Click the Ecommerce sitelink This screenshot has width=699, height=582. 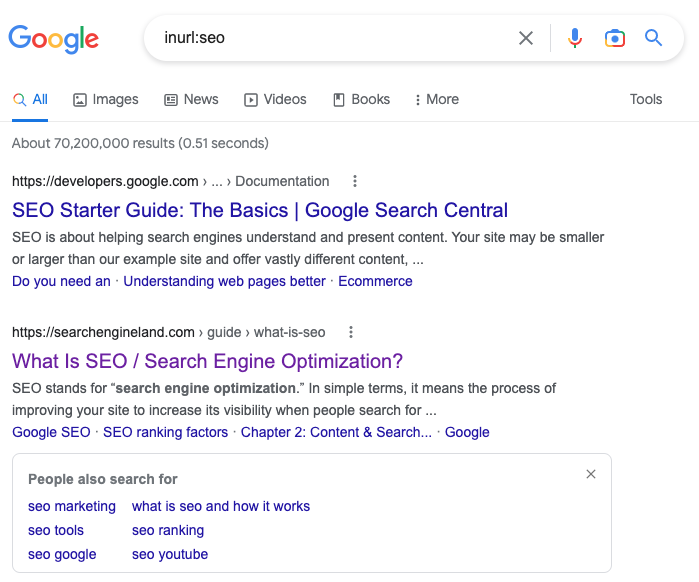[x=375, y=281]
